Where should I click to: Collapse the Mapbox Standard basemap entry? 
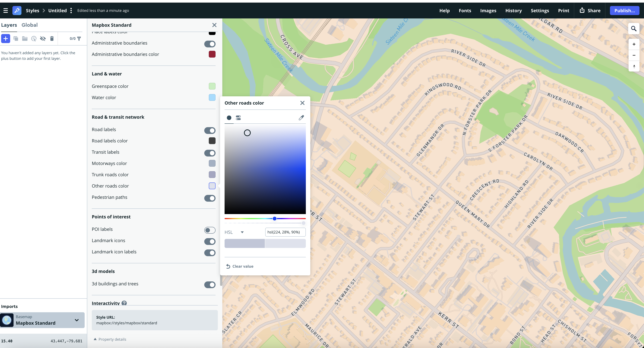(76, 320)
